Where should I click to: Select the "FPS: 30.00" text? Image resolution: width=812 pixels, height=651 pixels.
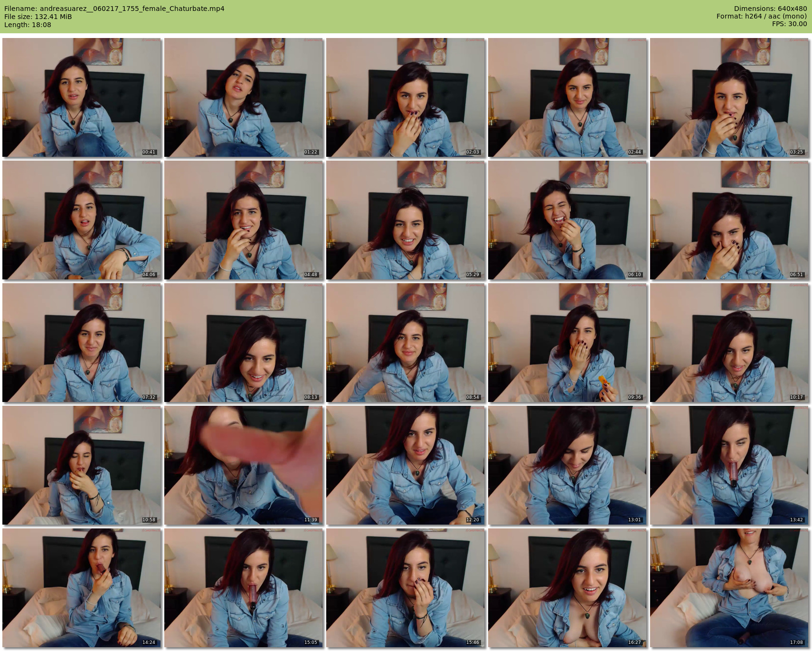pyautogui.click(x=790, y=25)
